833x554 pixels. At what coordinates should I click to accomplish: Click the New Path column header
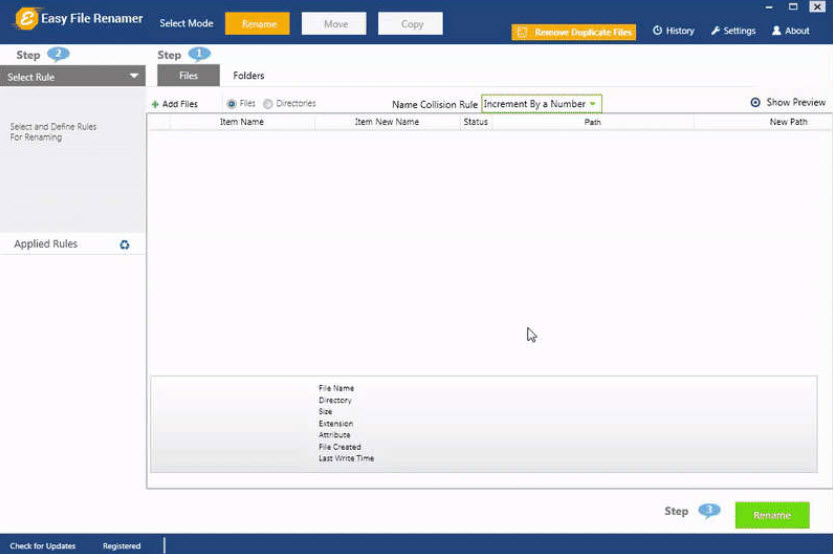788,122
